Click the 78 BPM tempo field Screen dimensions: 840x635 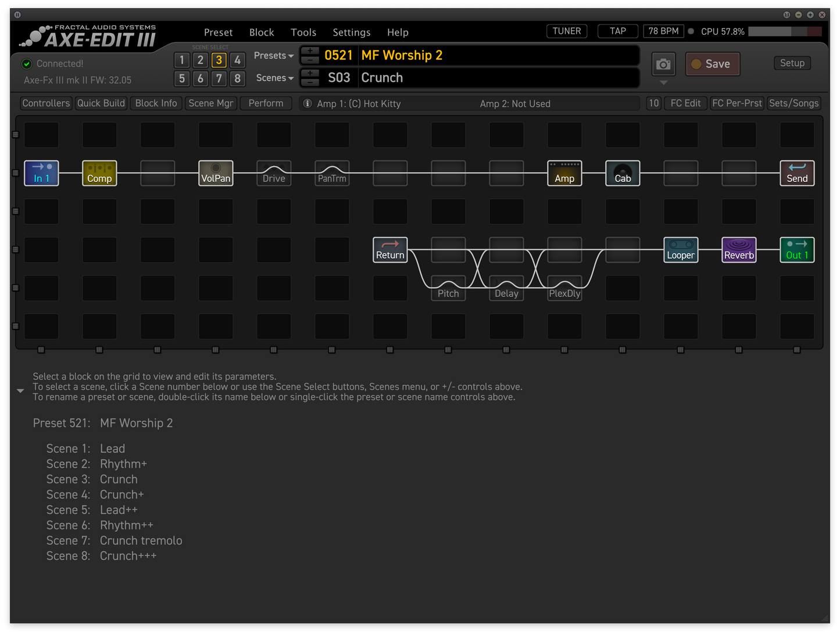pos(663,31)
